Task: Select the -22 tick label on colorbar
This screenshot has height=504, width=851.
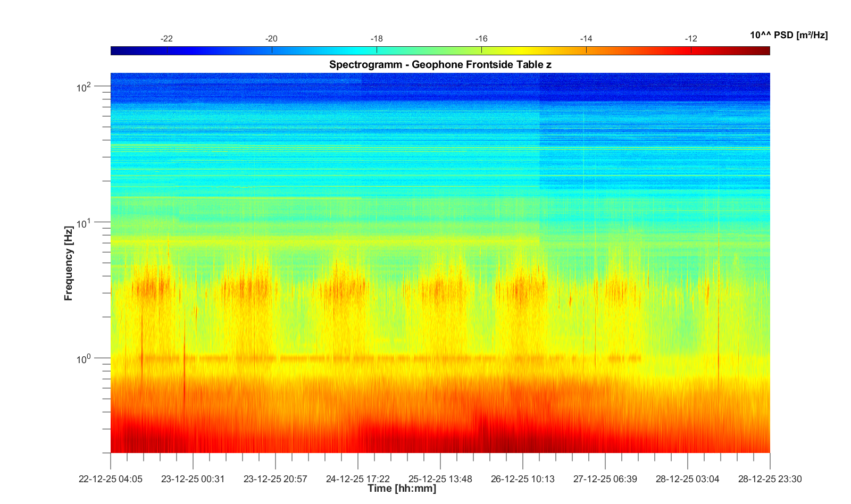Action: point(166,39)
